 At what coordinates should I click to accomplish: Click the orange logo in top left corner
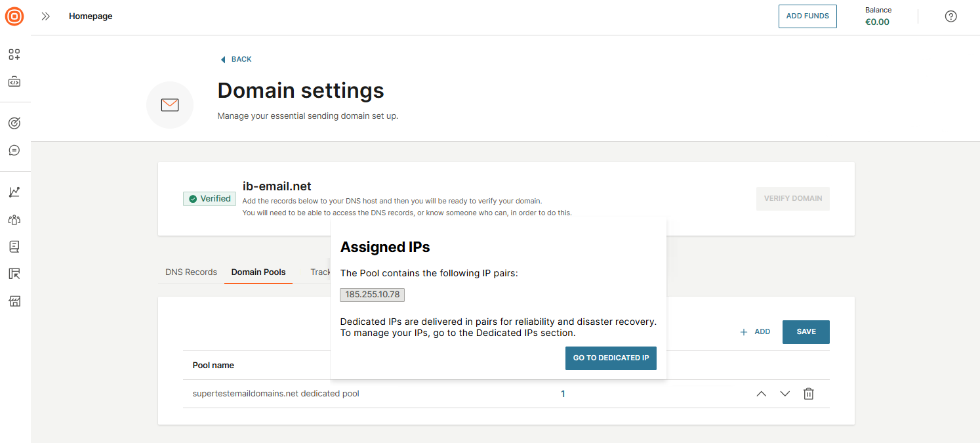click(x=14, y=16)
